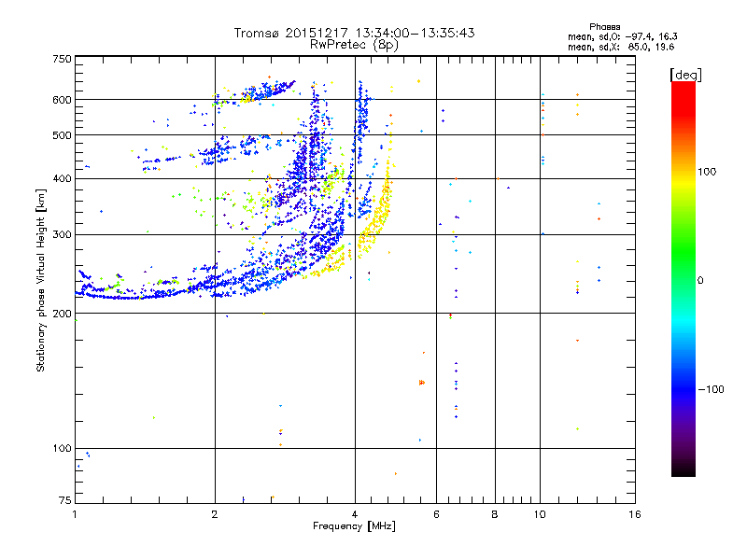Click y-axis tick label '75'
Viewport: 747px width, 560px height.
pyautogui.click(x=65, y=500)
